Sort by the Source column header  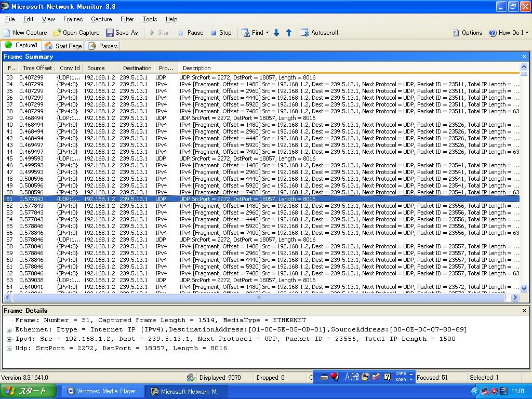[100, 68]
